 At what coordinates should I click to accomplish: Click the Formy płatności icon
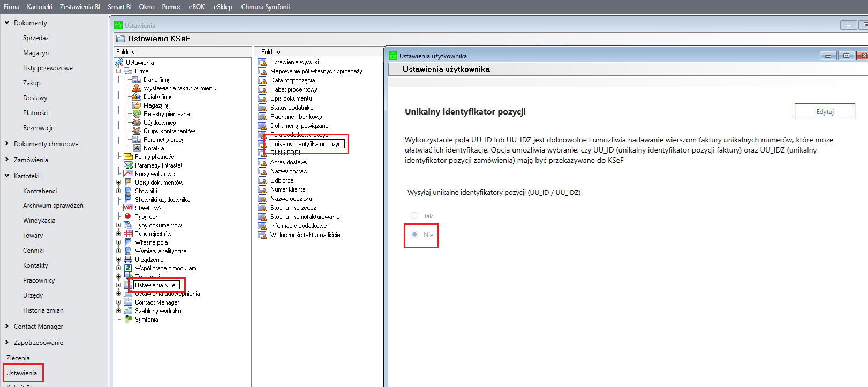(128, 157)
